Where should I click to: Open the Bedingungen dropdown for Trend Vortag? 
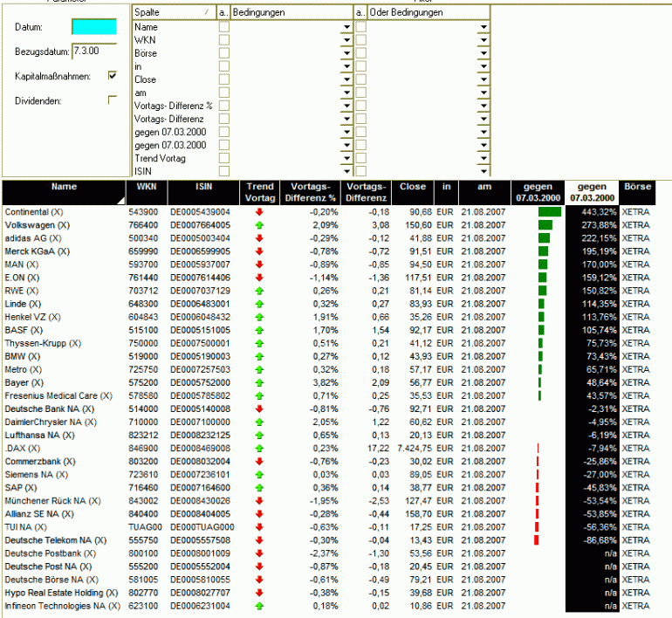click(x=346, y=158)
